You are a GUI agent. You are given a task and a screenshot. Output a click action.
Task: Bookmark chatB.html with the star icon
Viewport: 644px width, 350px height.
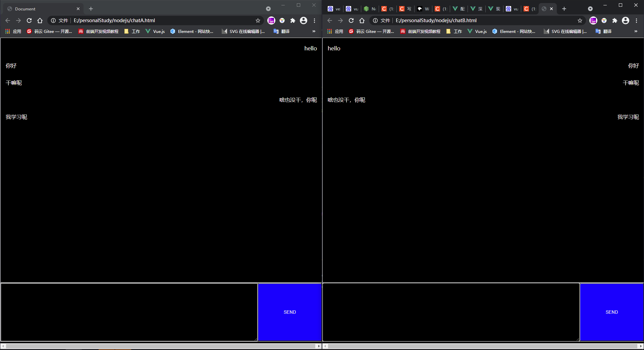point(580,20)
